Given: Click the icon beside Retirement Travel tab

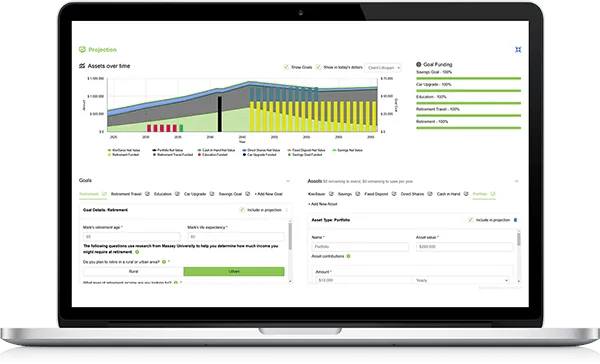Looking at the screenshot, I should click(147, 194).
